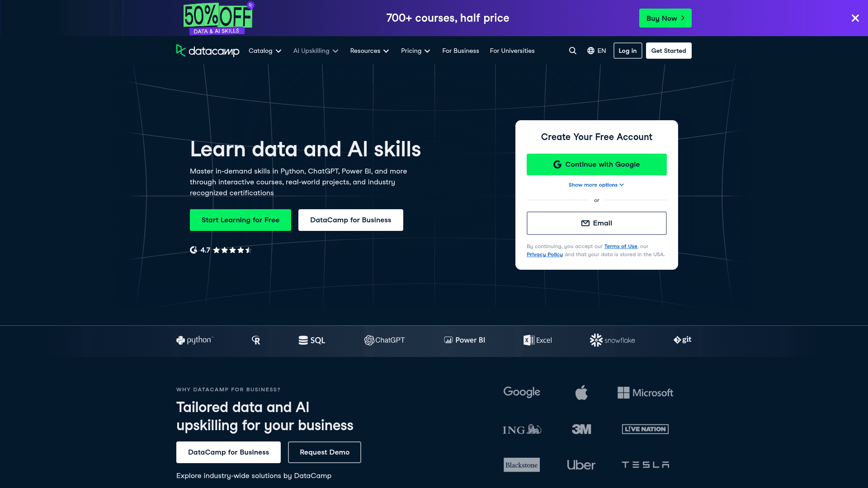
Task: Expand Show more options
Action: 596,185
